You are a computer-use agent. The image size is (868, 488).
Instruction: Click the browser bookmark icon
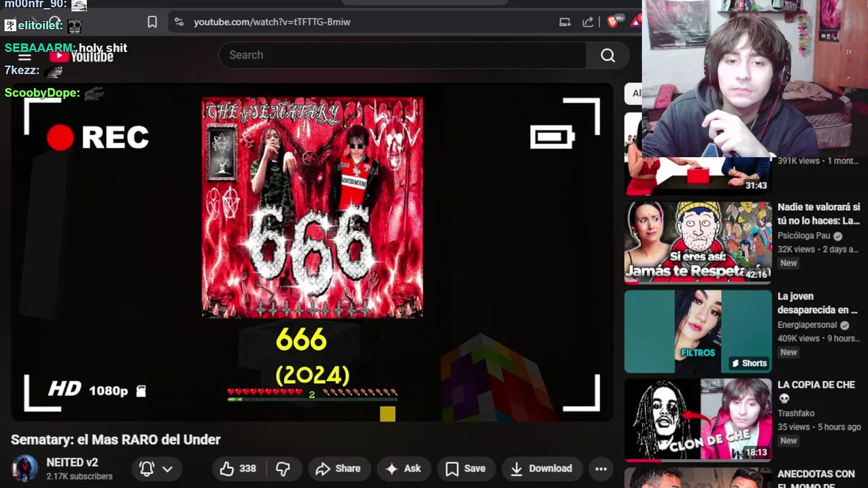pyautogui.click(x=152, y=22)
